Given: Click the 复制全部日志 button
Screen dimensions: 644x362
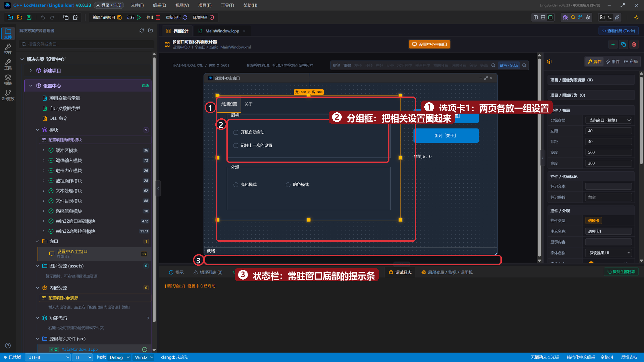Looking at the screenshot, I should click(x=621, y=272).
